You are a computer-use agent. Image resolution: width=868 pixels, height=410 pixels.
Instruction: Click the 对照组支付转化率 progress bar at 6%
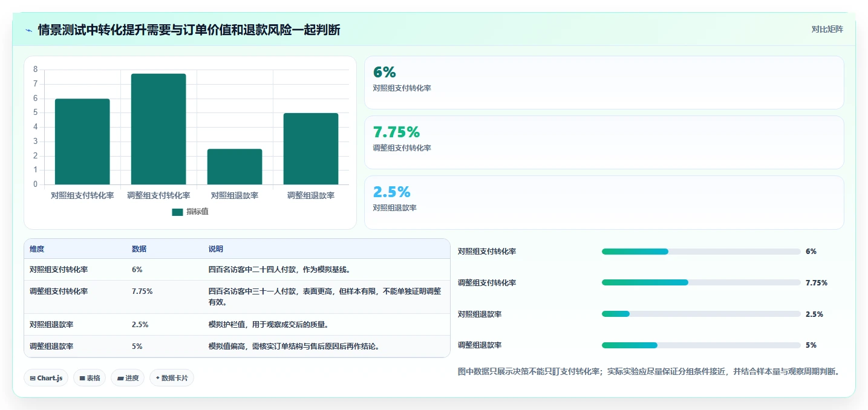point(701,252)
